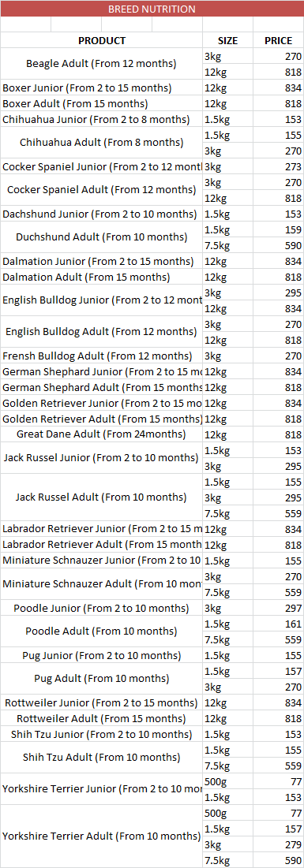Select the Pug Adult product cell

tap(102, 680)
